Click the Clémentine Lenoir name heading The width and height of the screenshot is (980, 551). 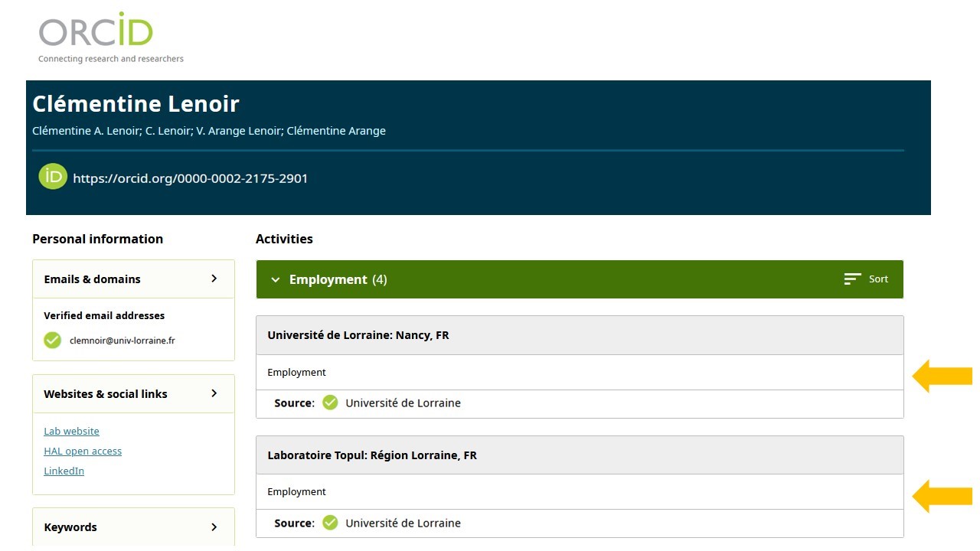pyautogui.click(x=136, y=103)
